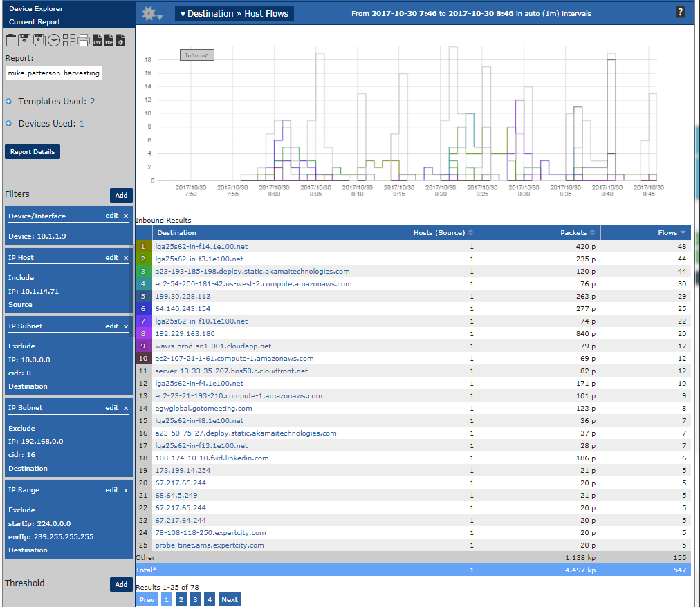Click the trash can delete report icon

(x=11, y=40)
